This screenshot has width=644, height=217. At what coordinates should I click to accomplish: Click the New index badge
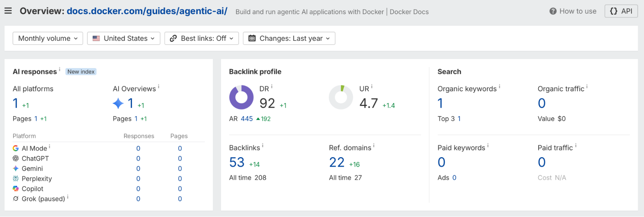81,72
